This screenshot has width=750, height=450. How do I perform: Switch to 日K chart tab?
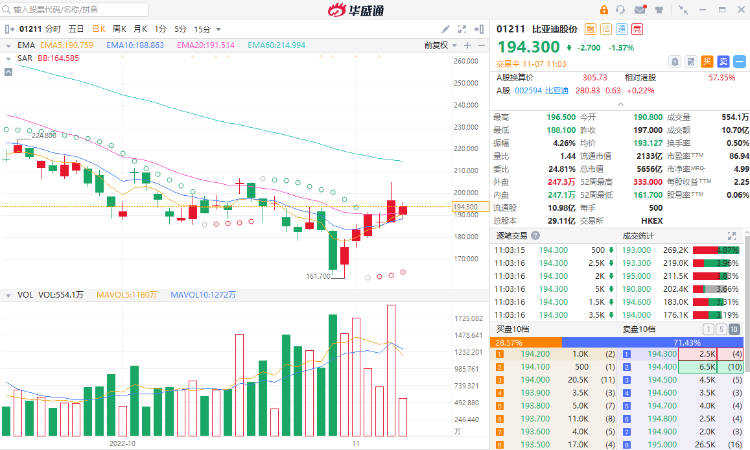(x=99, y=29)
